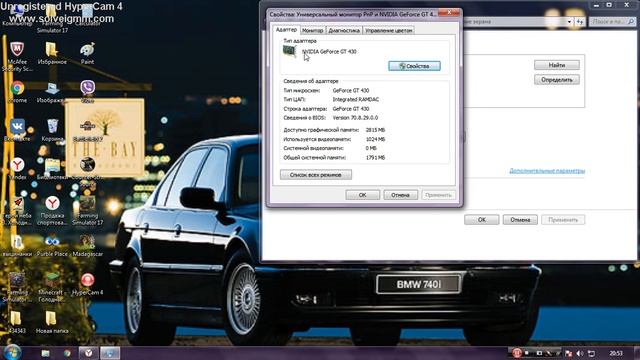Select the Integrated RAMDAC value text

356,99
